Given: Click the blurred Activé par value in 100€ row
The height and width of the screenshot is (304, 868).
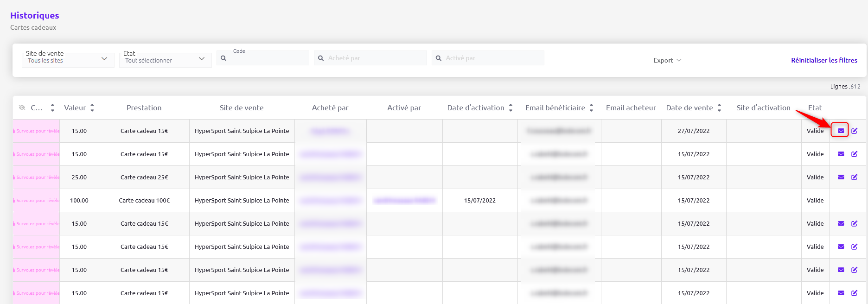Looking at the screenshot, I should point(404,200).
